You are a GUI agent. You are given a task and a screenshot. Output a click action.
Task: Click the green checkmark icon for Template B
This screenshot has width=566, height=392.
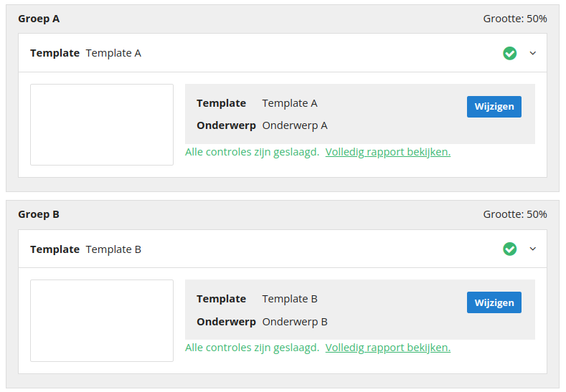(x=510, y=249)
